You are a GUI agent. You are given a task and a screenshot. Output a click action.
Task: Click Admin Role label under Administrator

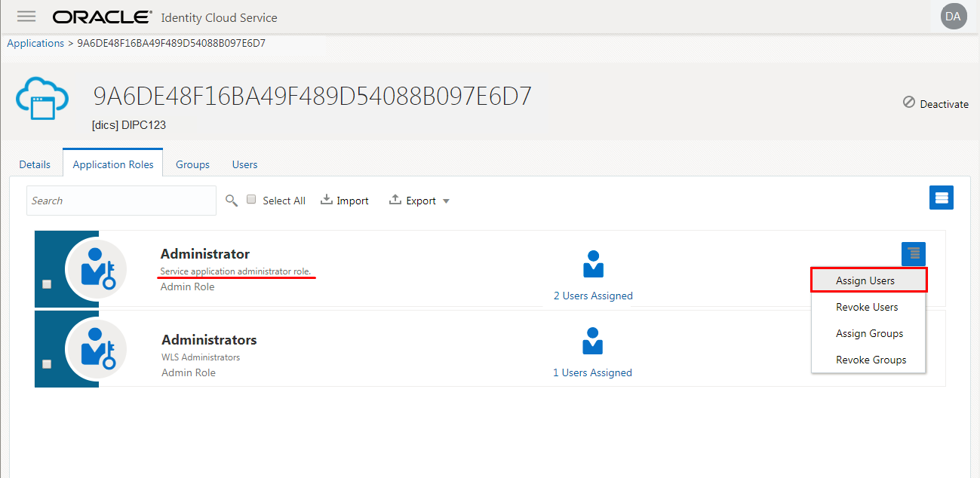click(188, 286)
